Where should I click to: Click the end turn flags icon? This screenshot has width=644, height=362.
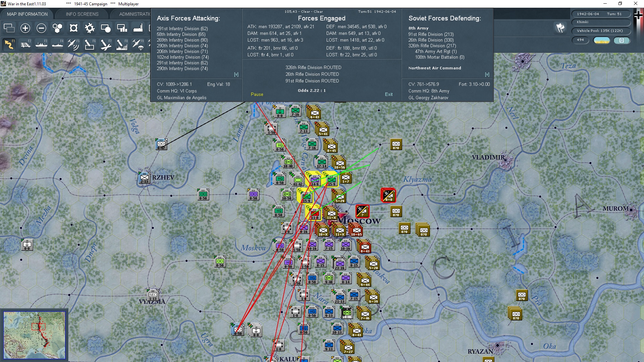pyautogui.click(x=560, y=28)
